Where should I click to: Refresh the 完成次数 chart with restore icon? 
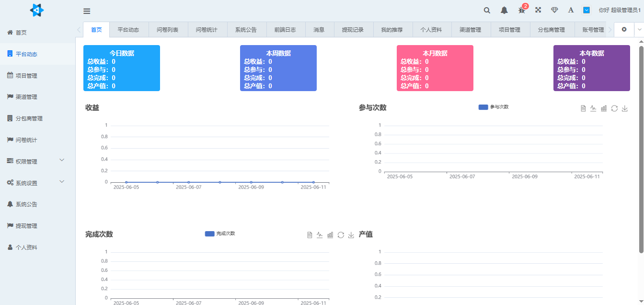click(x=341, y=235)
